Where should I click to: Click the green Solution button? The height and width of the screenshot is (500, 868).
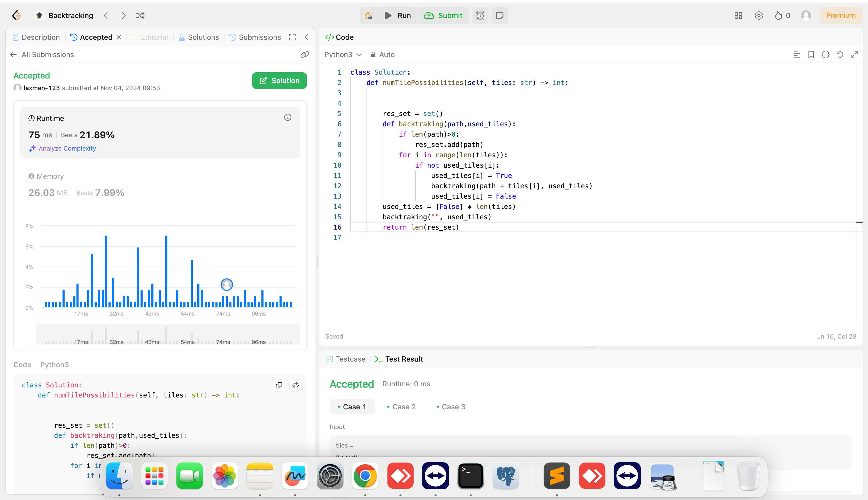pos(279,80)
